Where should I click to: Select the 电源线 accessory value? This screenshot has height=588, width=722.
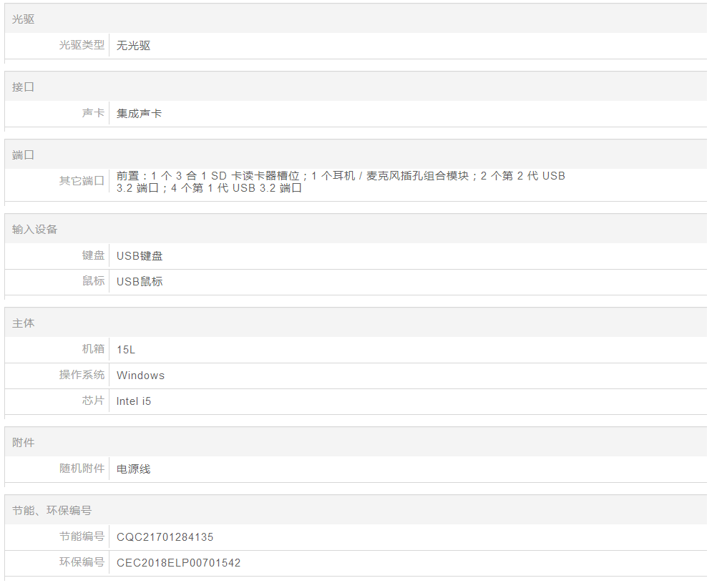pyautogui.click(x=133, y=469)
